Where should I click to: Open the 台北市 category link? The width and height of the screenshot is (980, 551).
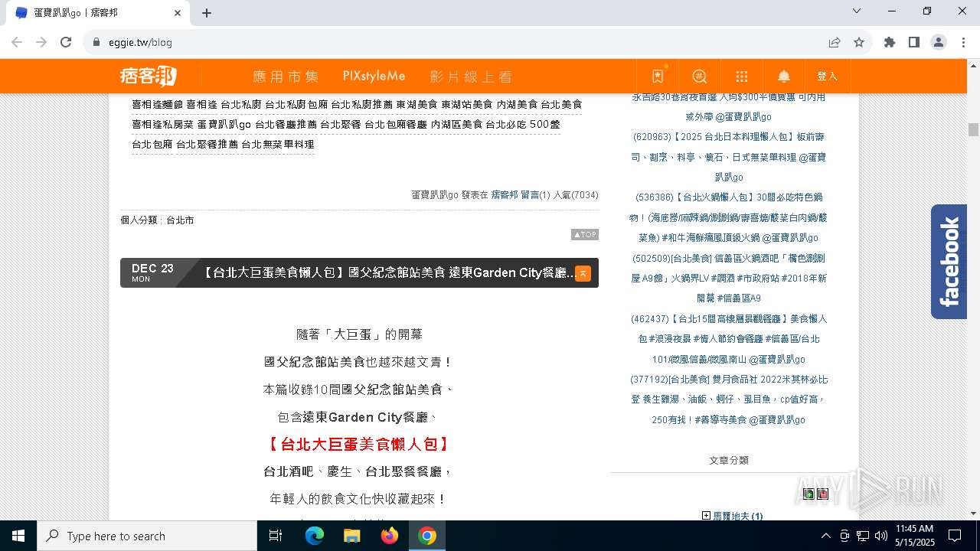[x=180, y=220]
